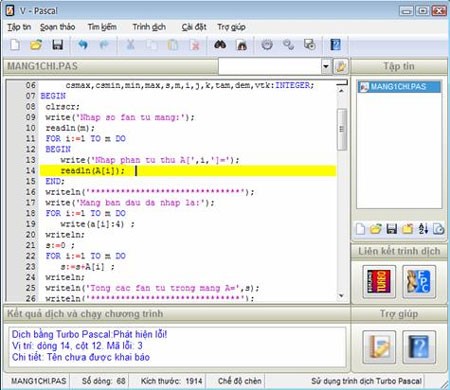Click the line 'Nhap so fan tu mang'
The image size is (450, 390).
[x=120, y=117]
